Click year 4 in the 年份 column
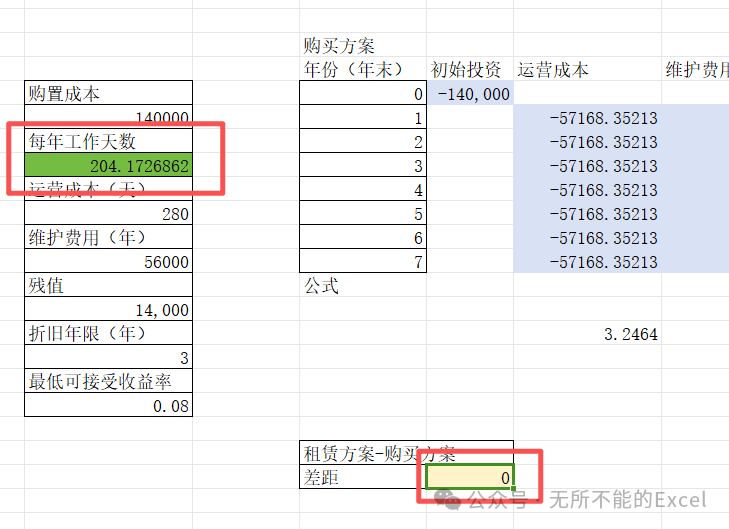The width and height of the screenshot is (729, 529). tap(363, 189)
